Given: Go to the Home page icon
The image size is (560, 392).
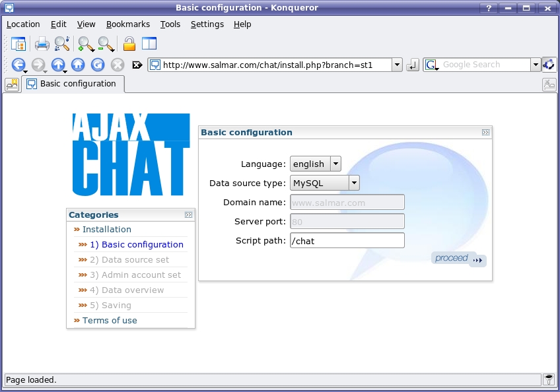Looking at the screenshot, I should click(x=78, y=65).
